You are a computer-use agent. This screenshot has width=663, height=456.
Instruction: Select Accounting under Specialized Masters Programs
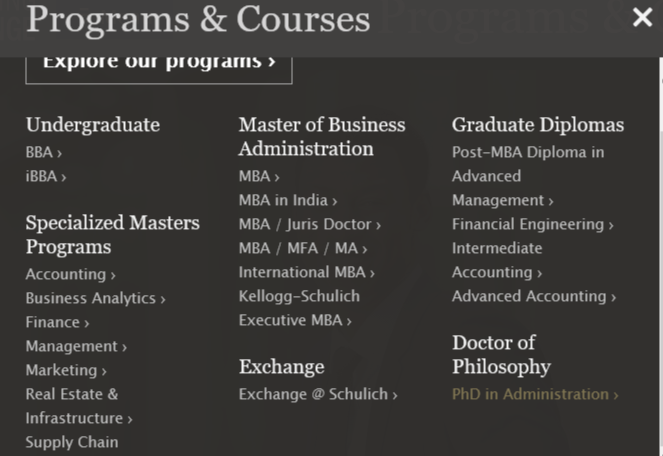[70, 274]
